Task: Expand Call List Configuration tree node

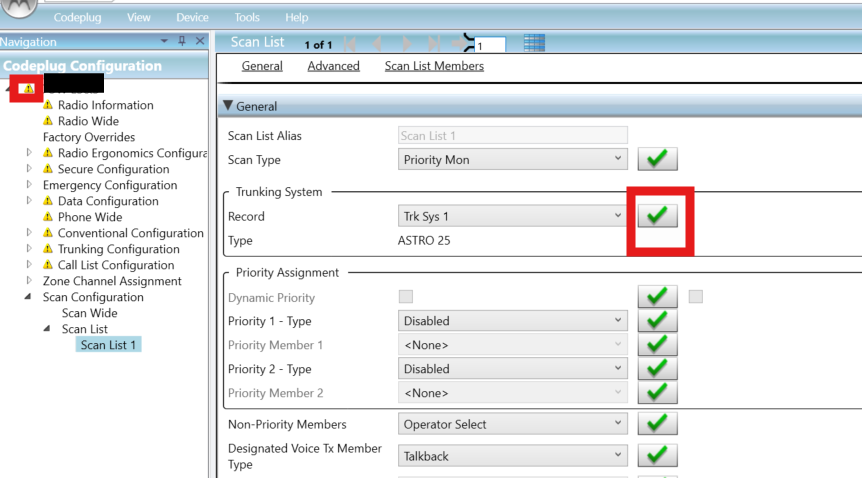Action: tap(29, 264)
